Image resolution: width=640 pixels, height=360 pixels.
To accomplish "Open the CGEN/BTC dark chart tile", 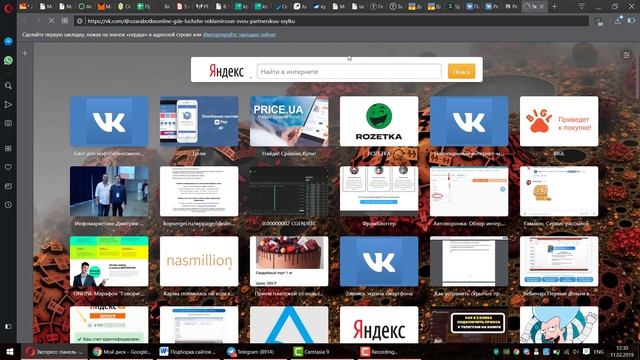I will (x=289, y=191).
